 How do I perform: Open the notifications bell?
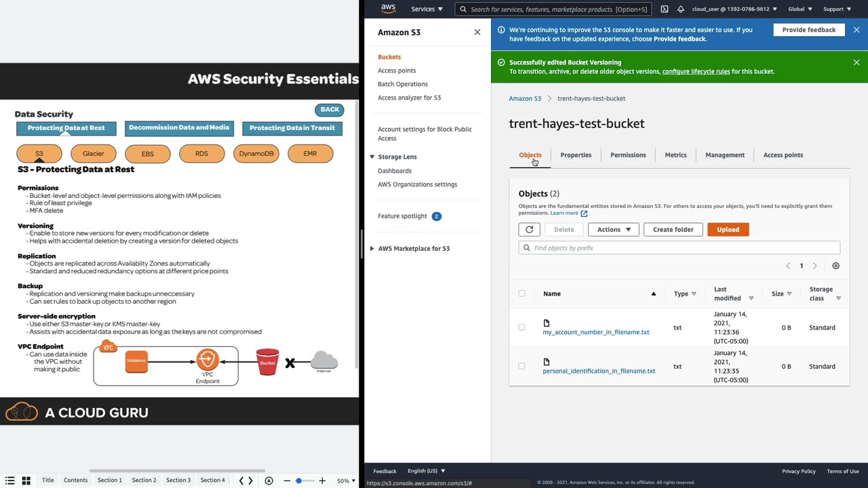[680, 9]
